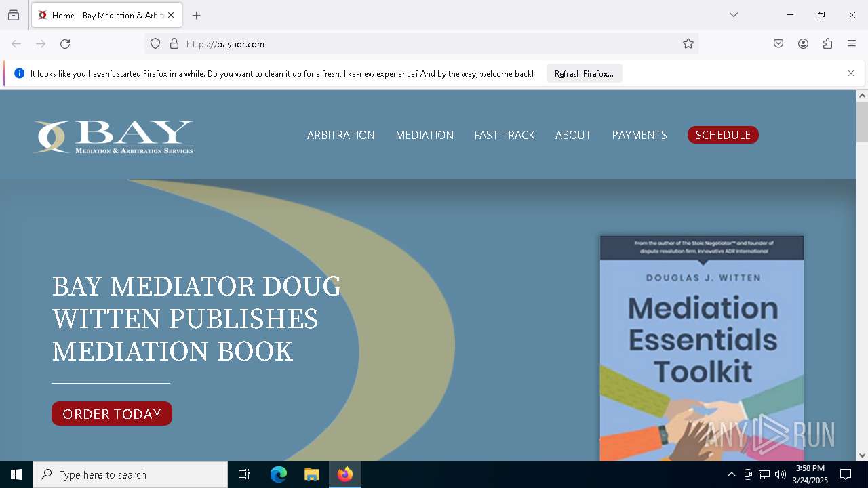Click the BAY MEDIATOR DOUG WITTEN headline
The width and height of the screenshot is (868, 488).
197,319
